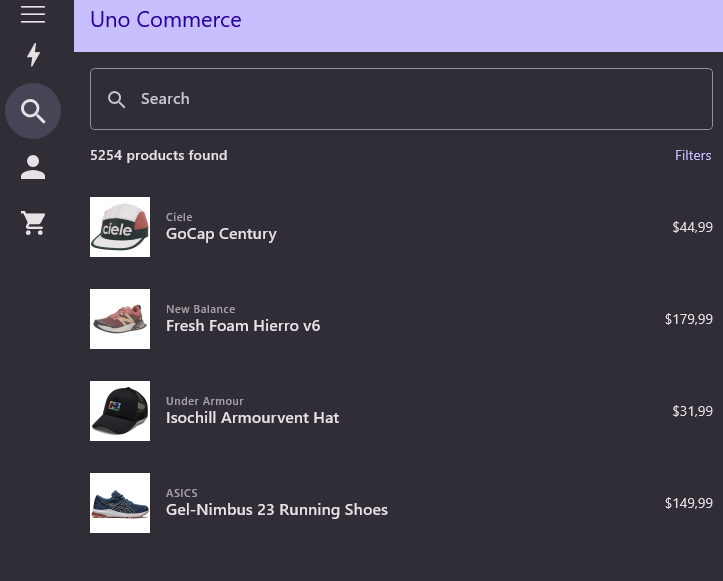The image size is (723, 581).
Task: Click the $149,99 price
Action: pyautogui.click(x=689, y=503)
